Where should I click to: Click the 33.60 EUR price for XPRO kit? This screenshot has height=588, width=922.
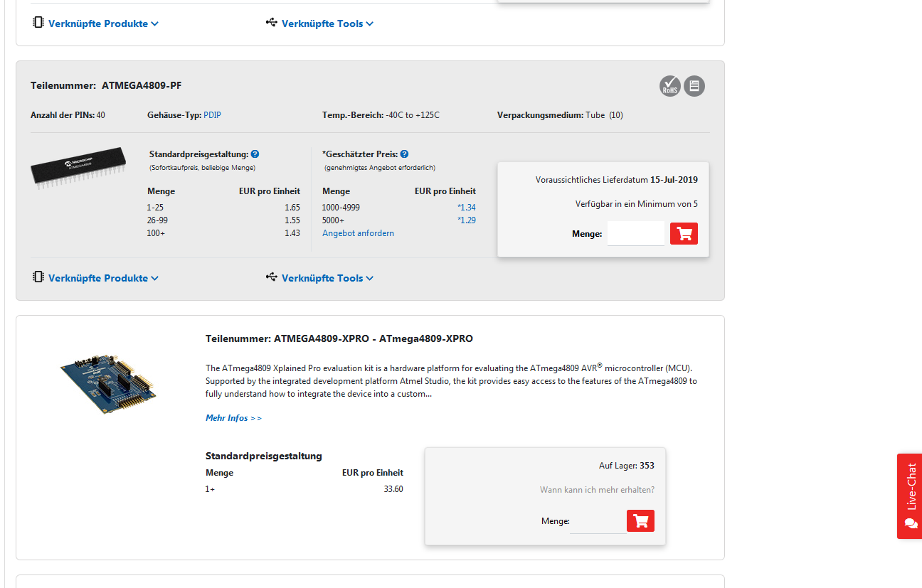click(x=393, y=489)
